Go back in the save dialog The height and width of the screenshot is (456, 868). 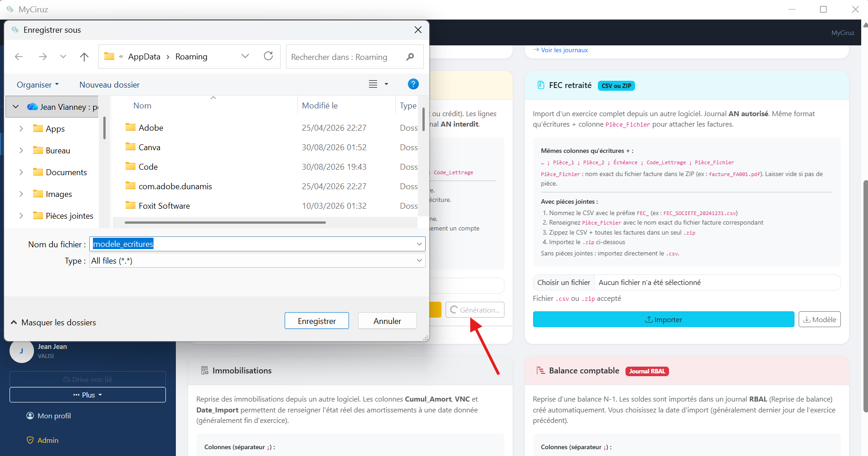point(19,57)
